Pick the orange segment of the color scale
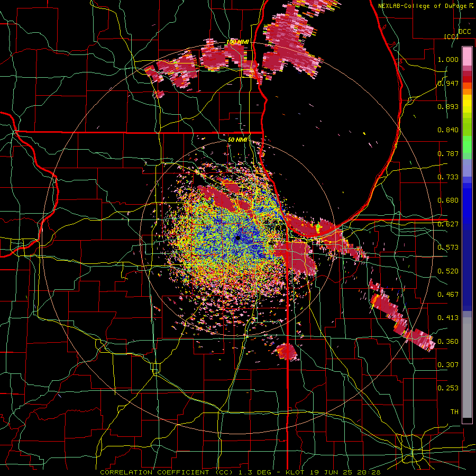Image resolution: width=476 pixels, height=476 pixels. coord(467,91)
